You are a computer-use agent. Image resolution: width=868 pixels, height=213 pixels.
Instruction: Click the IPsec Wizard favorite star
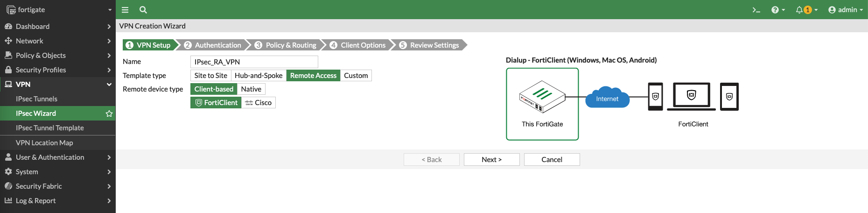(x=109, y=114)
